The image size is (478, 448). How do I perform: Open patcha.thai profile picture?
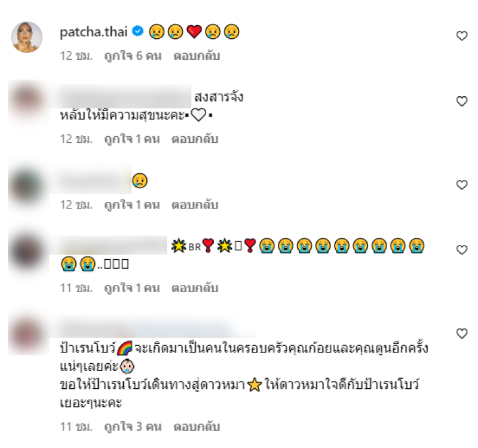[x=27, y=37]
